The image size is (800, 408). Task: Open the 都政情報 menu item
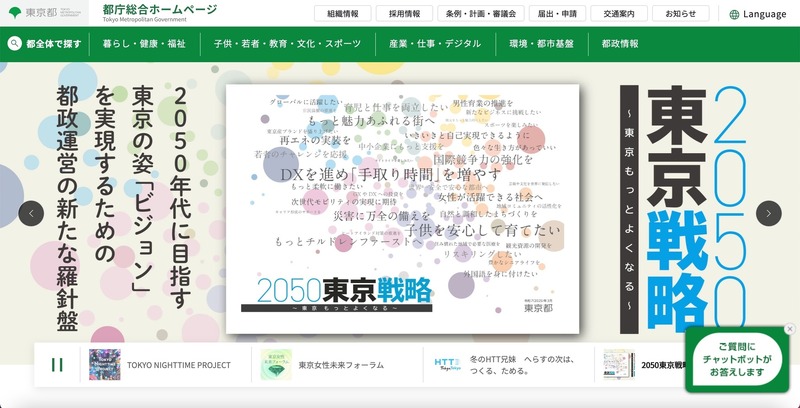pyautogui.click(x=620, y=45)
